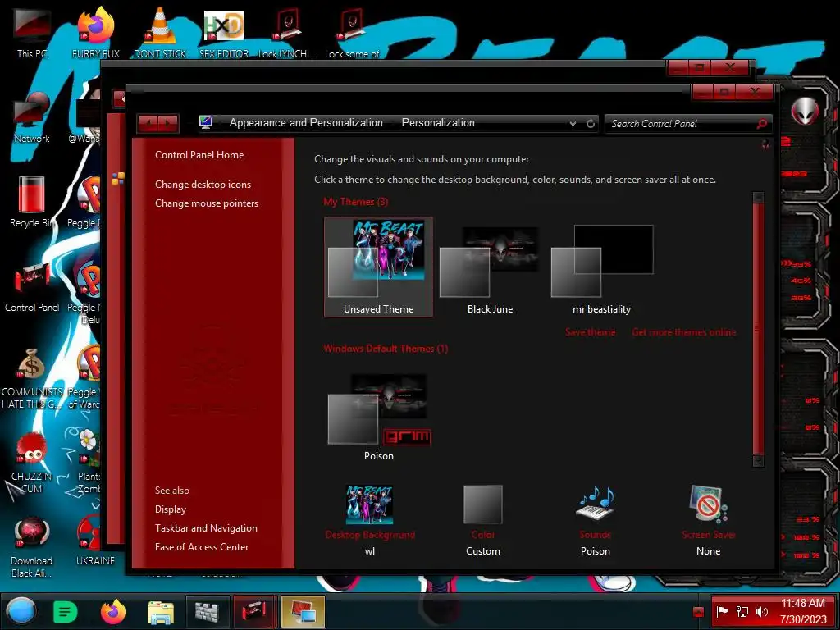Click the Action Center flag tray icon
The width and height of the screenshot is (840, 630).
click(x=723, y=611)
